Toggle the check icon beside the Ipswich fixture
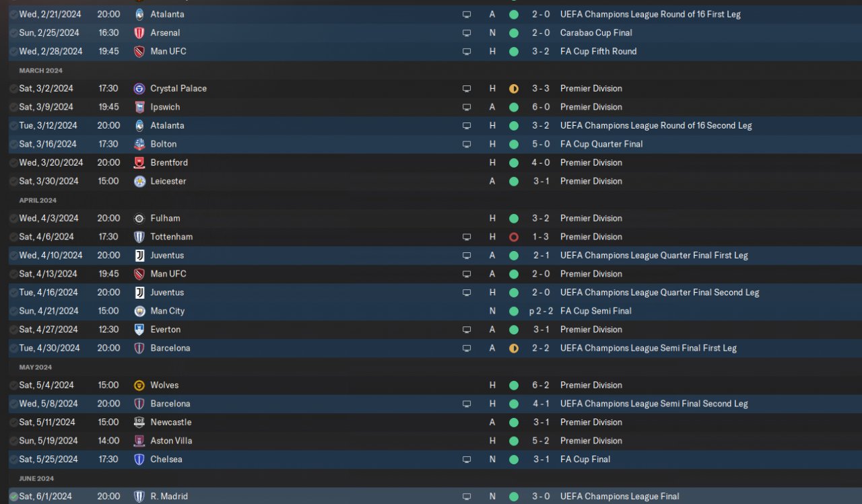Viewport: 862px width, 504px height. [x=13, y=107]
